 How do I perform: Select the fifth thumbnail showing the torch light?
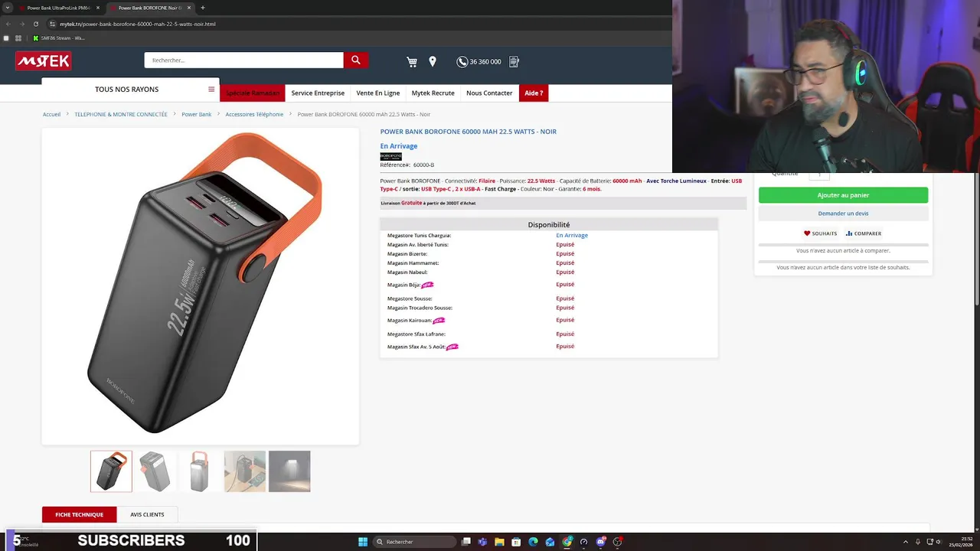pyautogui.click(x=289, y=471)
